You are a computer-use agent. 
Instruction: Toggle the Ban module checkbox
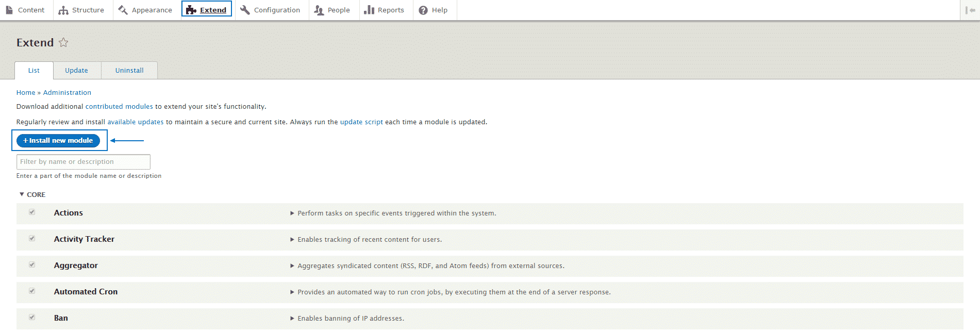32,318
